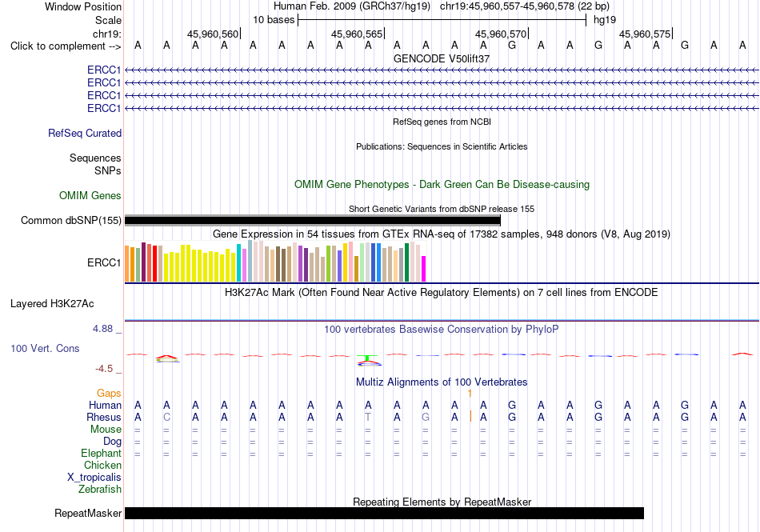The height and width of the screenshot is (532, 760).
Task: Click '100 vertebrates Basewise Conservation by PhyloP' title
Action: point(442,330)
